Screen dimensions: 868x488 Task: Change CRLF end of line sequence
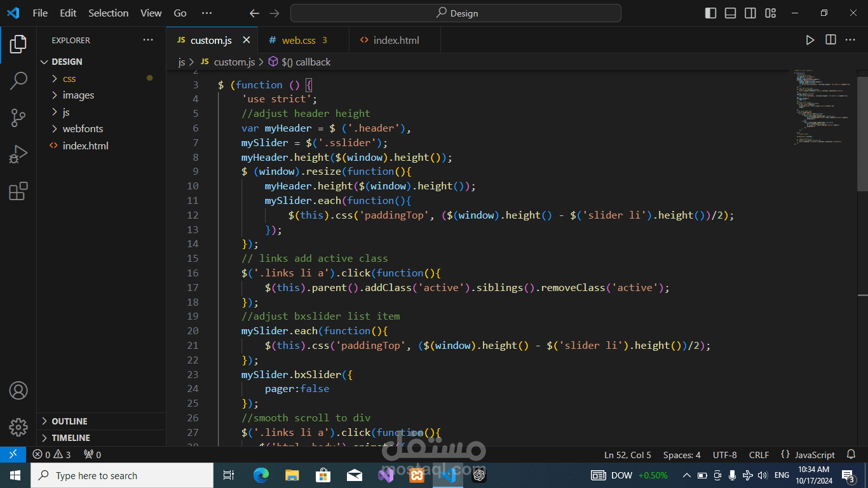click(x=759, y=455)
